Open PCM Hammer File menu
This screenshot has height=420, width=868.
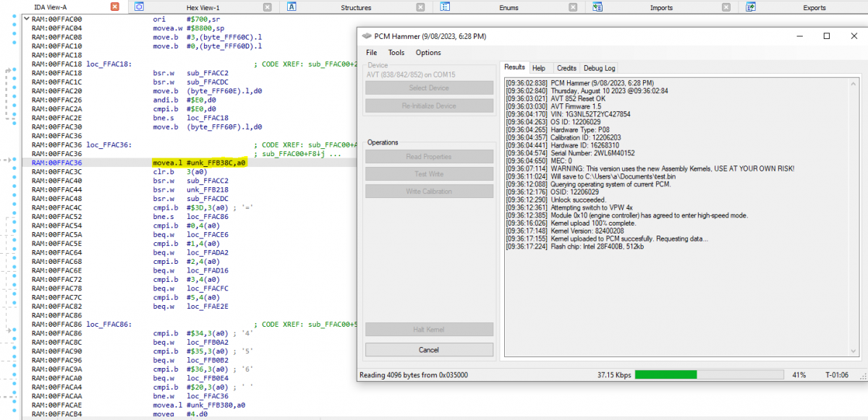coord(371,53)
